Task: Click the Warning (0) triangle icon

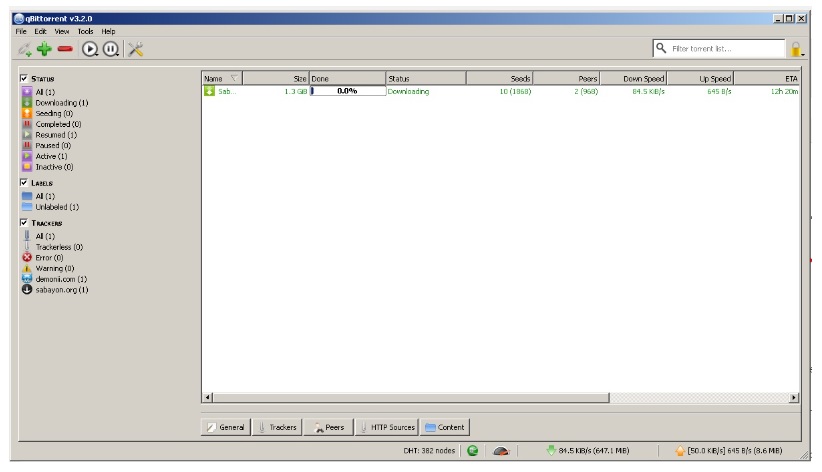Action: [27, 269]
